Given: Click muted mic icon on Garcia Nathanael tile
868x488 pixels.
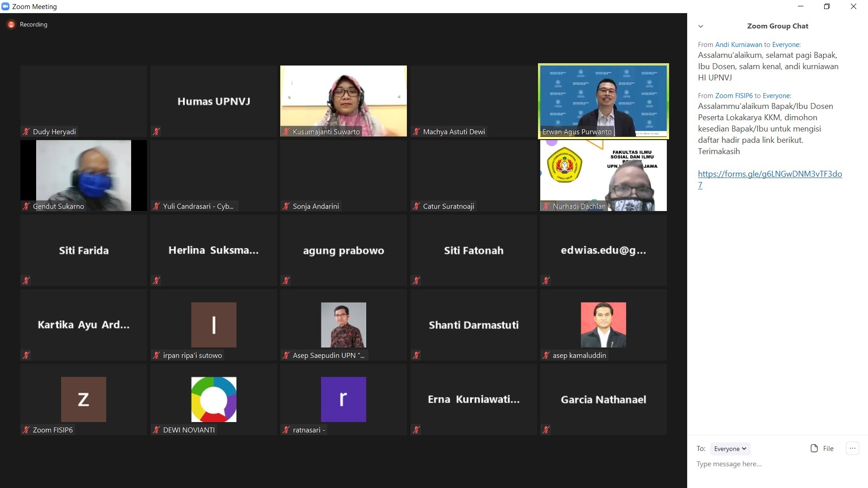Looking at the screenshot, I should tap(546, 430).
